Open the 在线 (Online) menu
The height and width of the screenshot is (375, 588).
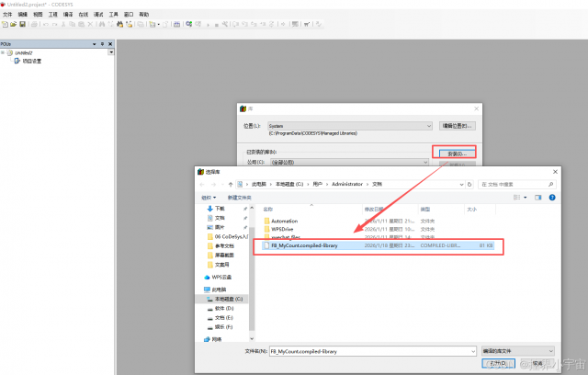click(84, 15)
